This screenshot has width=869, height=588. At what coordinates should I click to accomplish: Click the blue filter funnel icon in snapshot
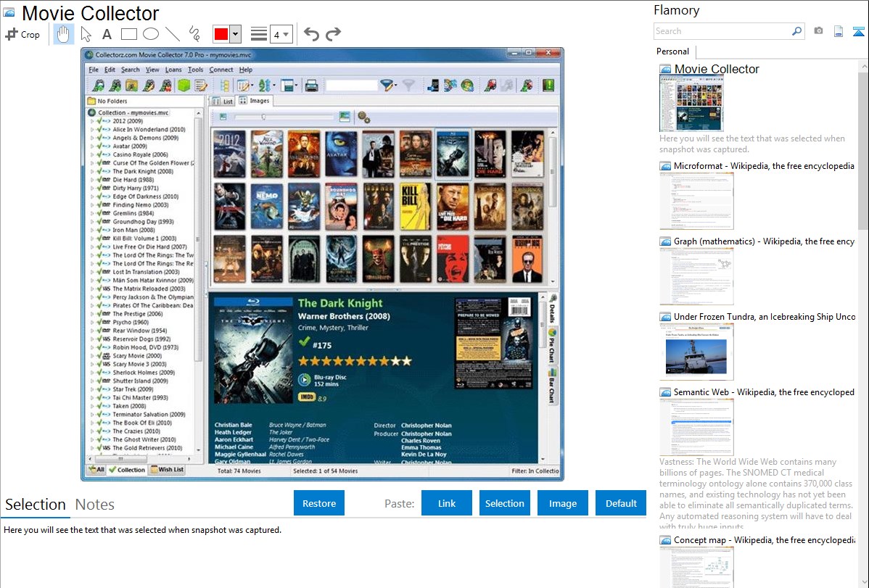point(387,86)
